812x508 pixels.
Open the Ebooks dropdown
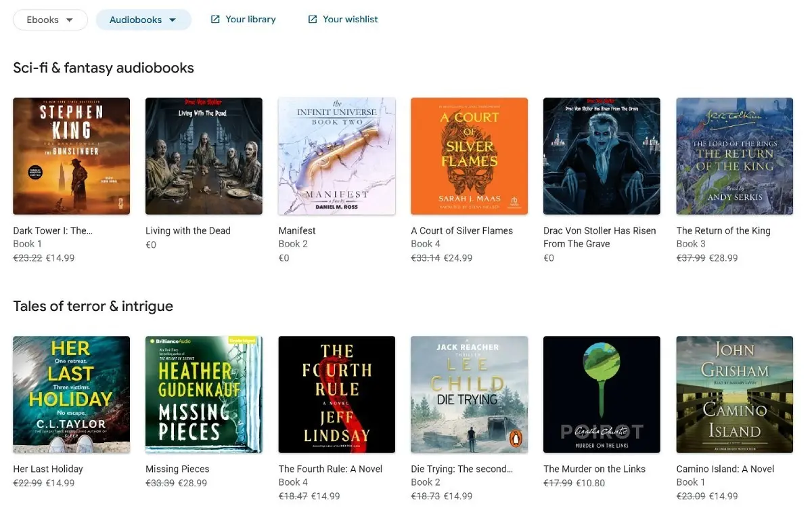point(51,20)
